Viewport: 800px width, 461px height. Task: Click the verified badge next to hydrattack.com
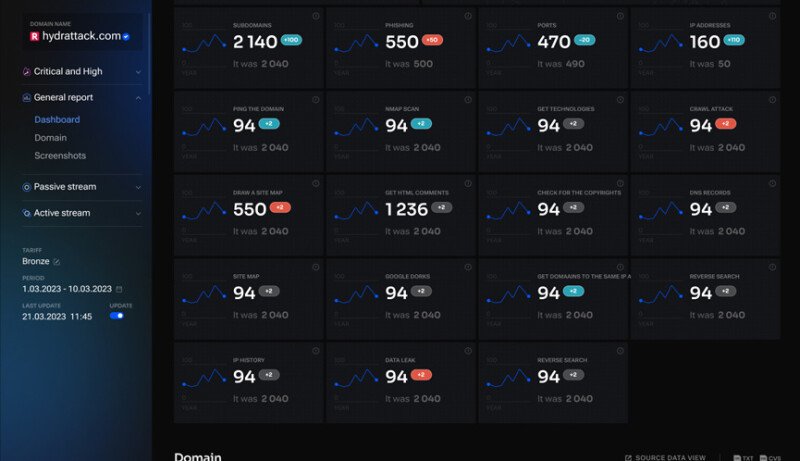pyautogui.click(x=126, y=36)
